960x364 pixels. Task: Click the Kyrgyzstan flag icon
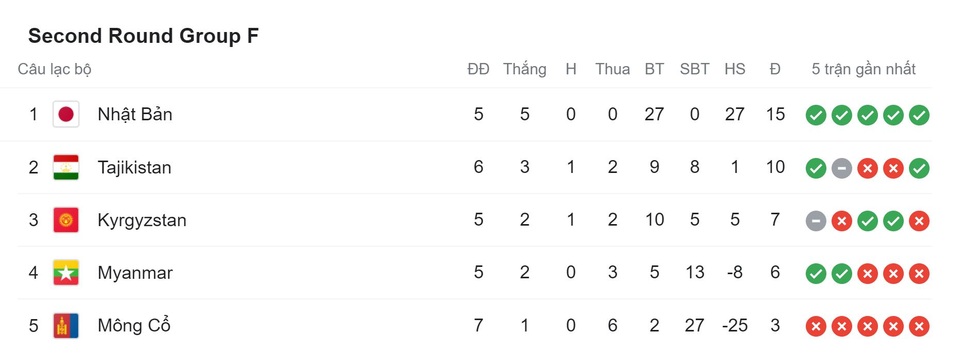[66, 220]
